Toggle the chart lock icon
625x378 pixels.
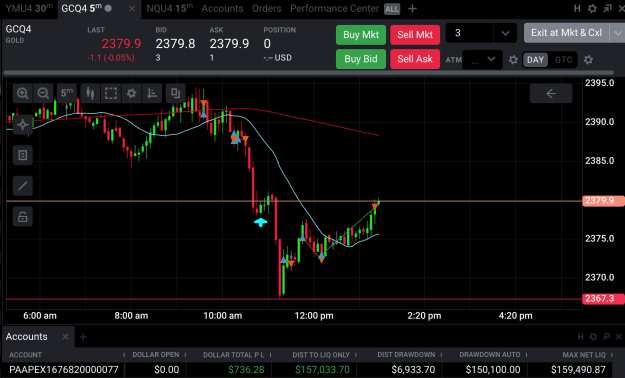(22, 217)
